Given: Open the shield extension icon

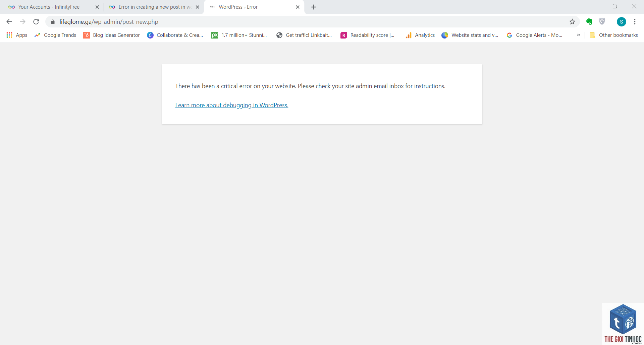Looking at the screenshot, I should click(602, 22).
